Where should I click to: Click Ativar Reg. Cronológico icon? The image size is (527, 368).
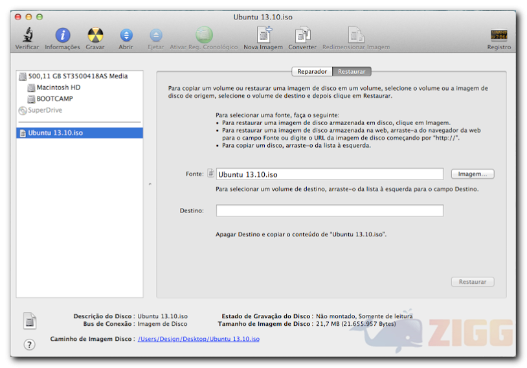[x=204, y=35]
